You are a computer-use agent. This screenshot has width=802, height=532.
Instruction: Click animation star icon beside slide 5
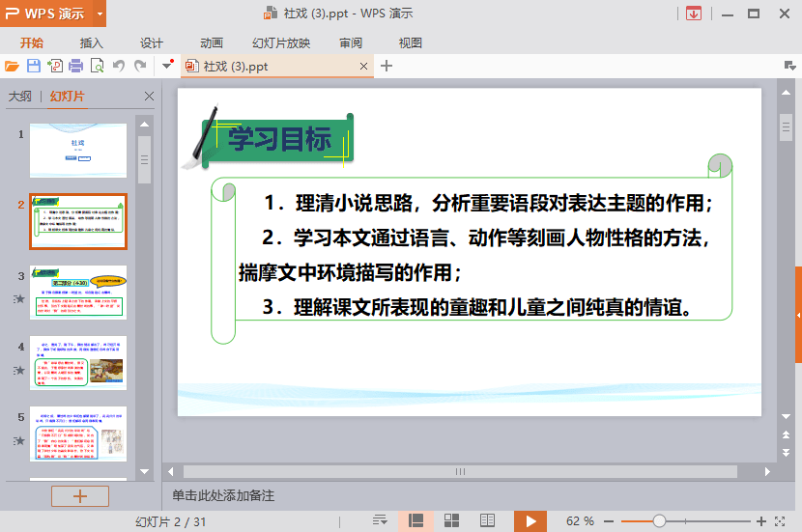[x=19, y=440]
